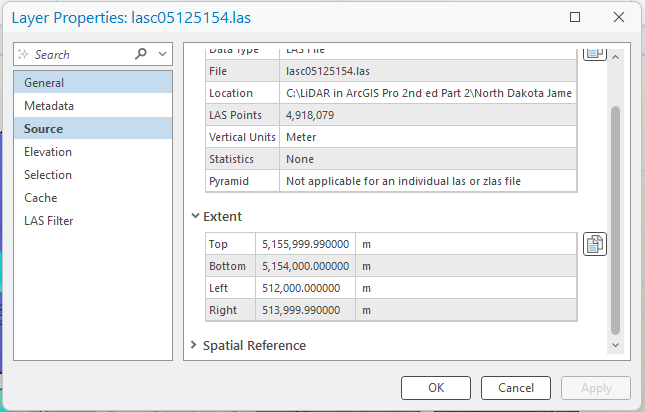Go to the Selection tab
The width and height of the screenshot is (645, 412).
click(93, 175)
